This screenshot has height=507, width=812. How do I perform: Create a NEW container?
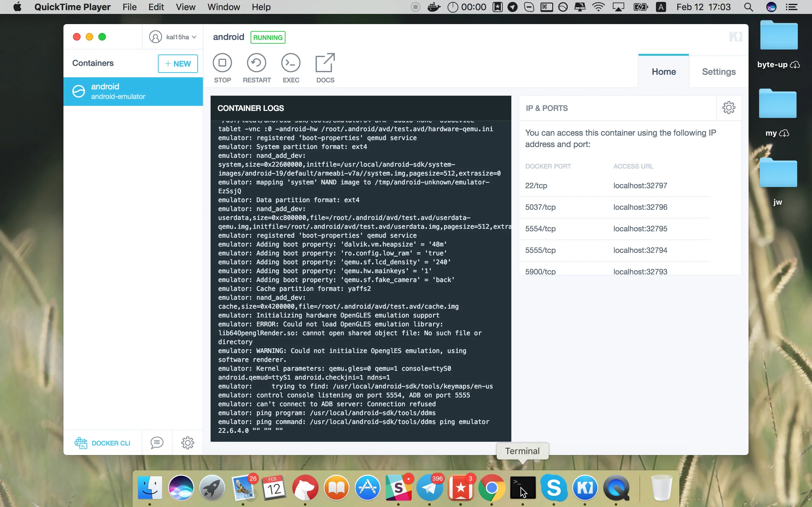(x=178, y=63)
